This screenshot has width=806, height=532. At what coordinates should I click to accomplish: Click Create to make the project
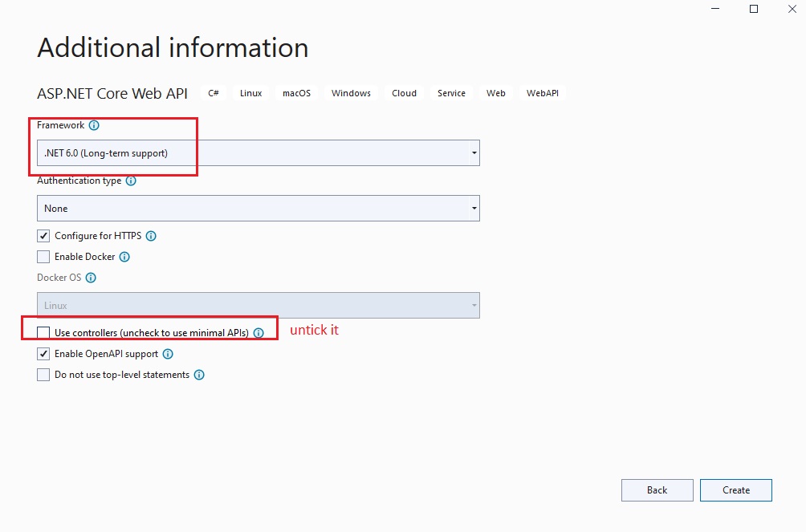click(736, 490)
